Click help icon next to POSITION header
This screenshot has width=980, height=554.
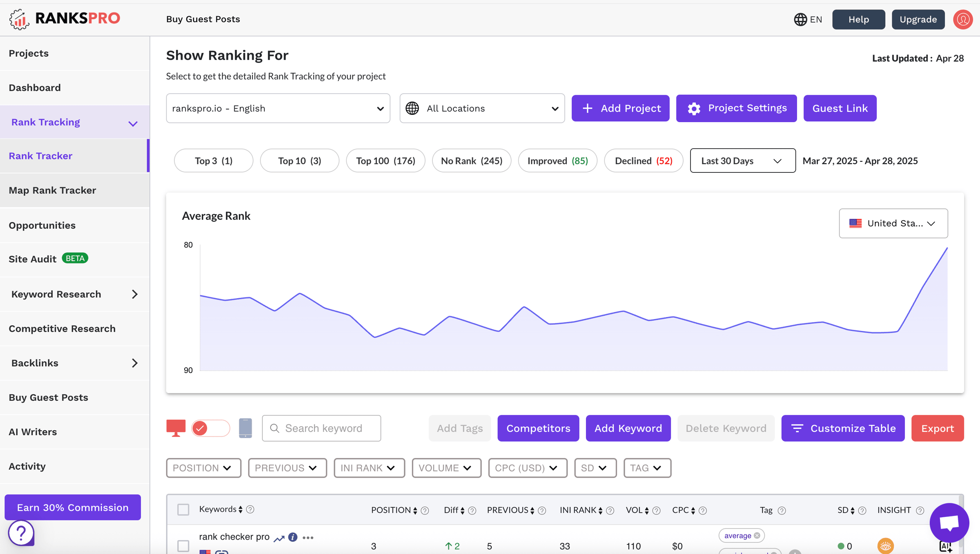pos(425,510)
